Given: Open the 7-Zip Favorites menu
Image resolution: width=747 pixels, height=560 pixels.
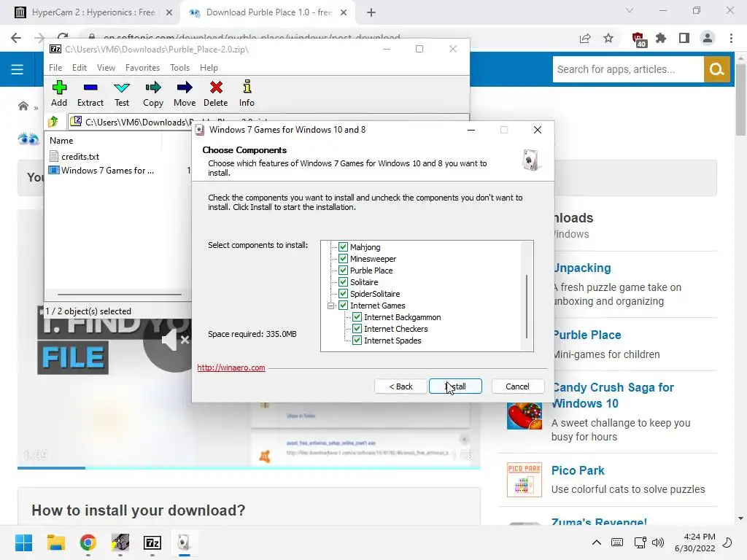Looking at the screenshot, I should [x=142, y=68].
